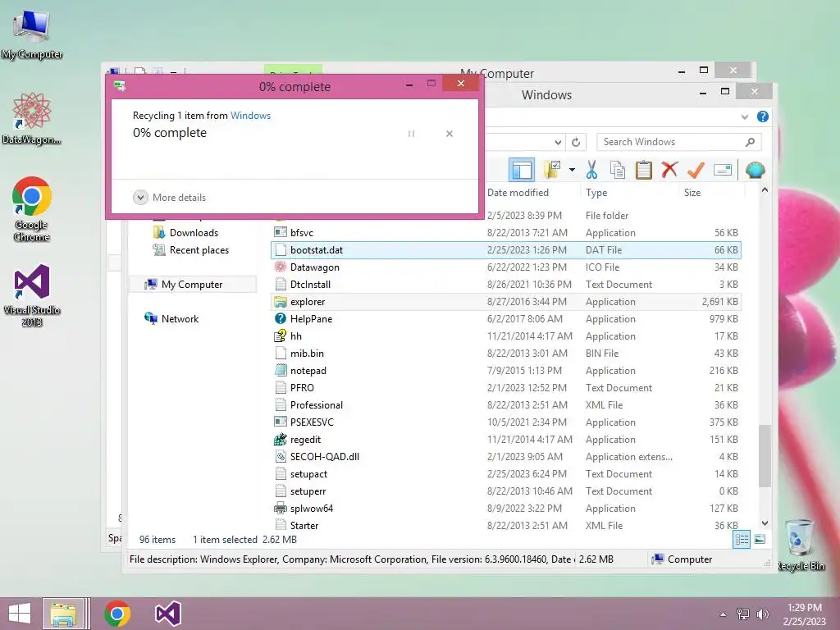Click in the Search Windows box
This screenshot has height=630, width=840.
click(678, 142)
